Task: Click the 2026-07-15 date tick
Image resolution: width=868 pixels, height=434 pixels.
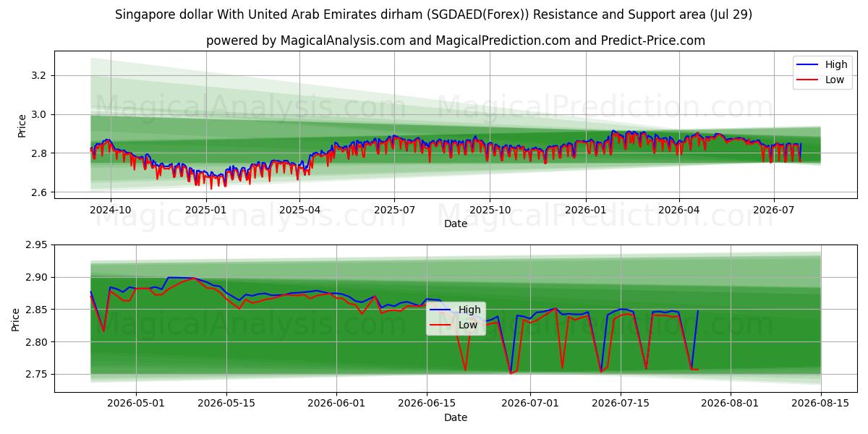Action: click(621, 403)
